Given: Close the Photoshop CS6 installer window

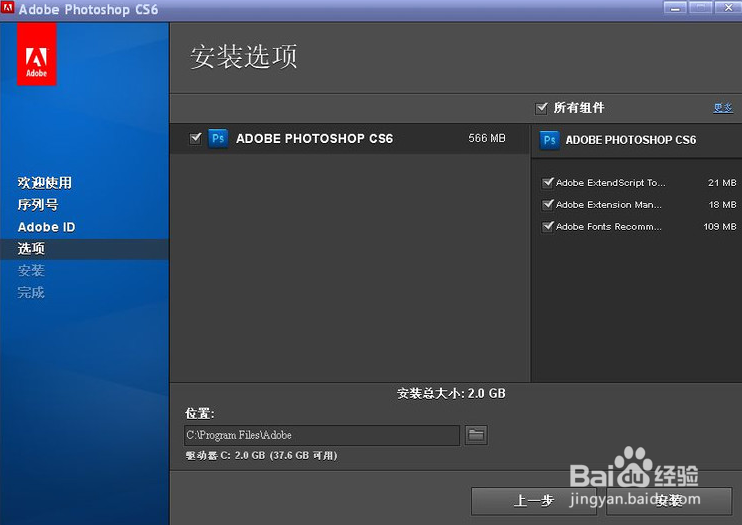Looking at the screenshot, I should (728, 8).
